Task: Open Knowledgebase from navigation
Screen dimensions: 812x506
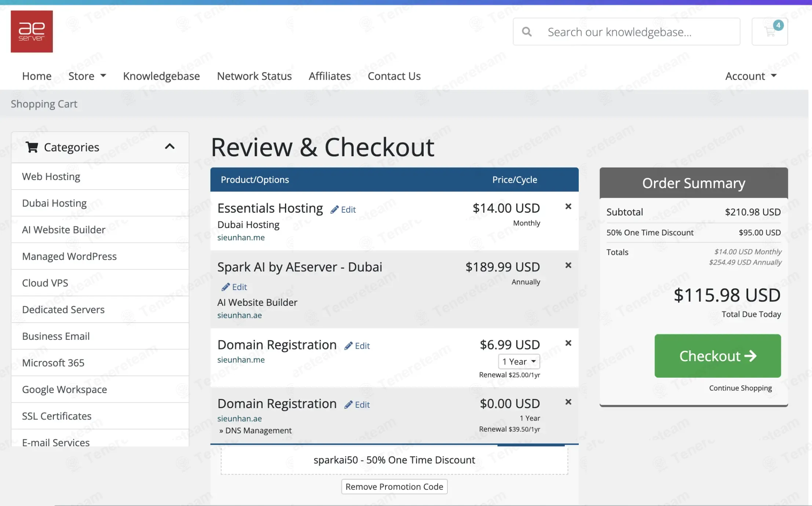Action: 161,76
